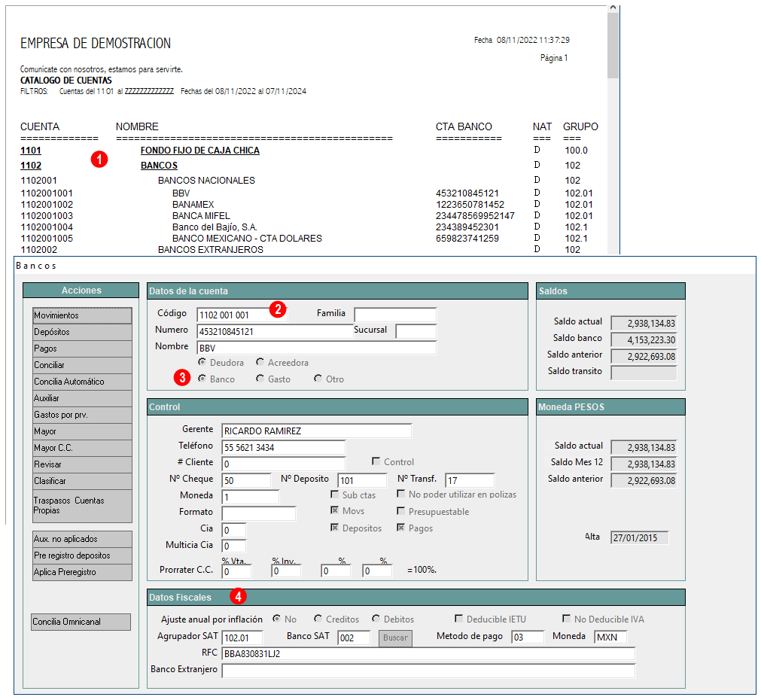Click the Numero account field
This screenshot has width=761, height=700.
click(x=275, y=331)
